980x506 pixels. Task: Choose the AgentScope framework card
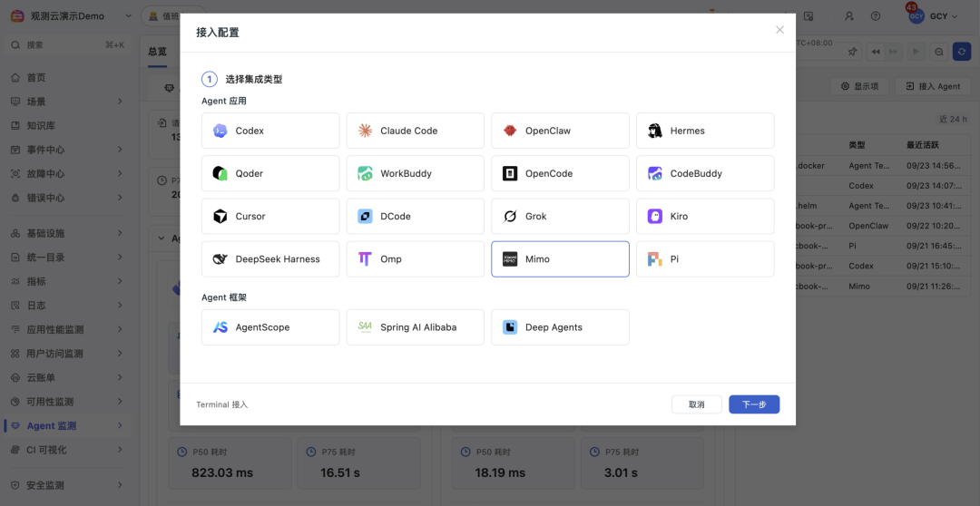[x=270, y=326]
